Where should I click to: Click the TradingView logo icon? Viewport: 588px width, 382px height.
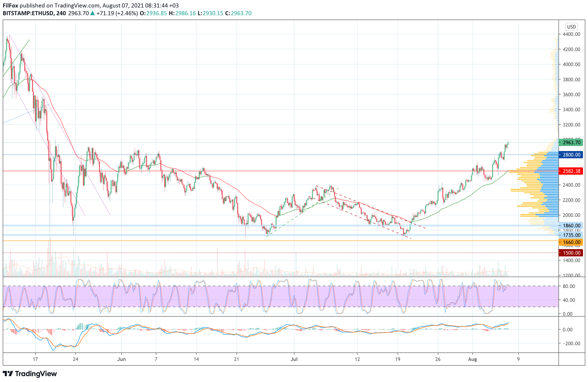pos(8,374)
